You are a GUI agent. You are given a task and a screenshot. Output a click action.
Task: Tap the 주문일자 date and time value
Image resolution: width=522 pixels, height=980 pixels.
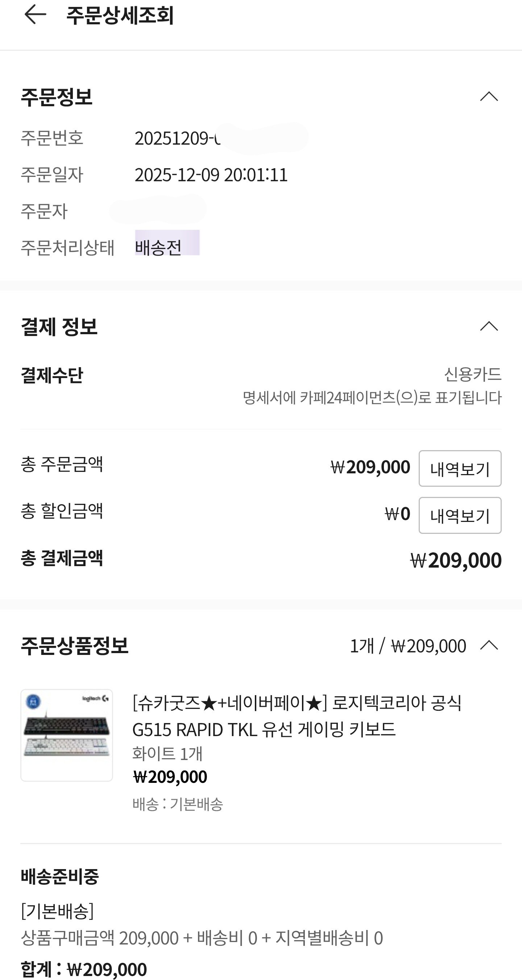tap(211, 175)
